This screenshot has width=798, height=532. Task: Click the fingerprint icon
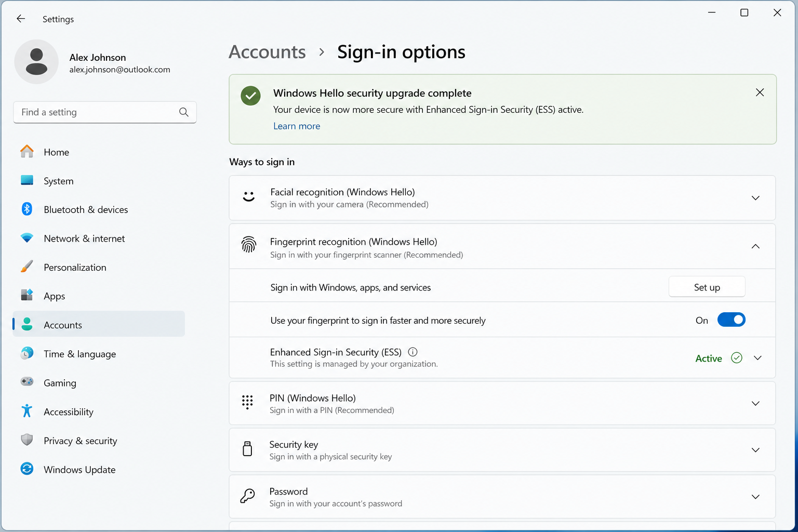249,245
